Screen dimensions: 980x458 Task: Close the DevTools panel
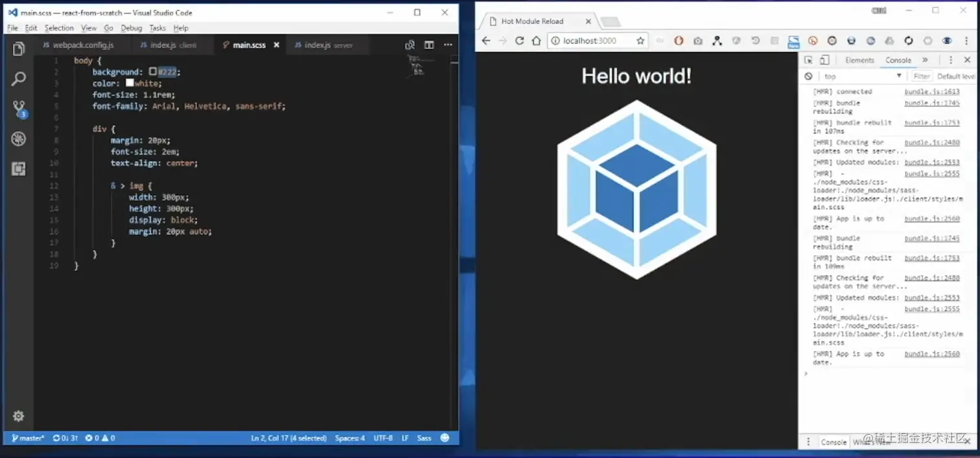pos(967,60)
